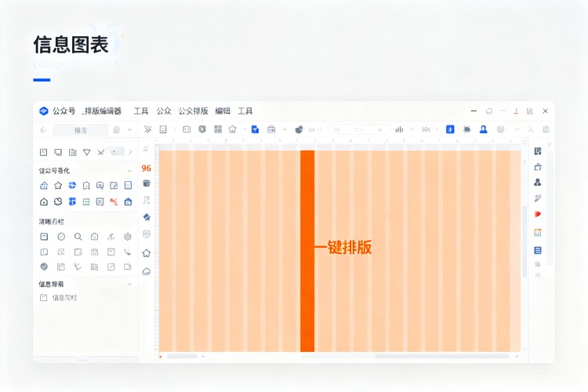Screen dimensions: 588x392
Task: Open the dropdown chevron beside the briefcase icon
Action: [285, 130]
